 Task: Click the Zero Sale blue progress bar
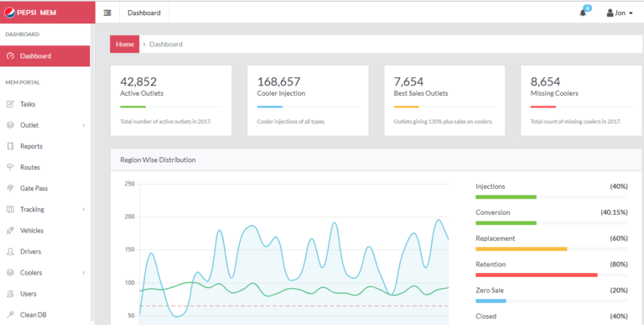[x=491, y=301]
